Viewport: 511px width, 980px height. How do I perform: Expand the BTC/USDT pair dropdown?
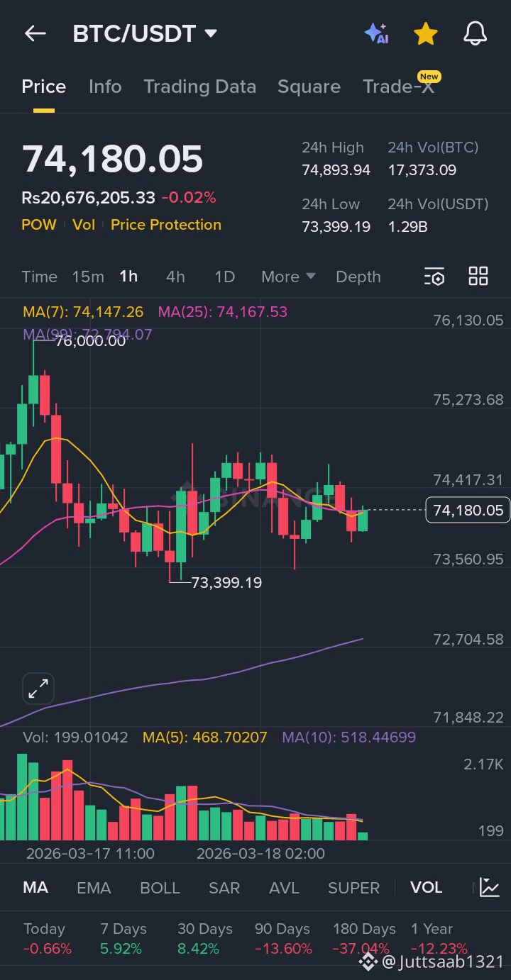point(211,33)
